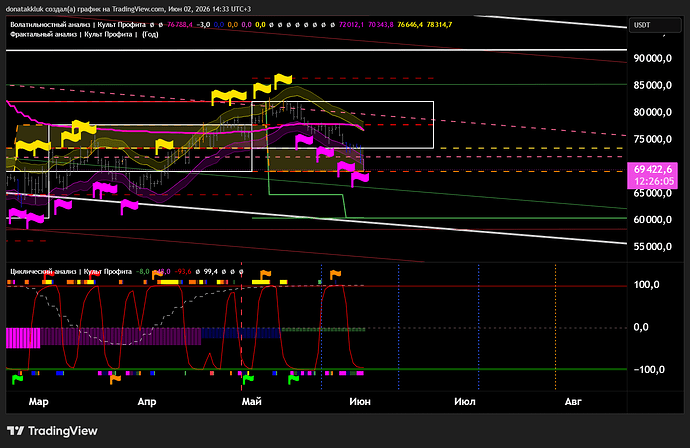Viewport: 690px width, 448px height.
Task: Click the 80000,0 price axis label
Action: 653,112
